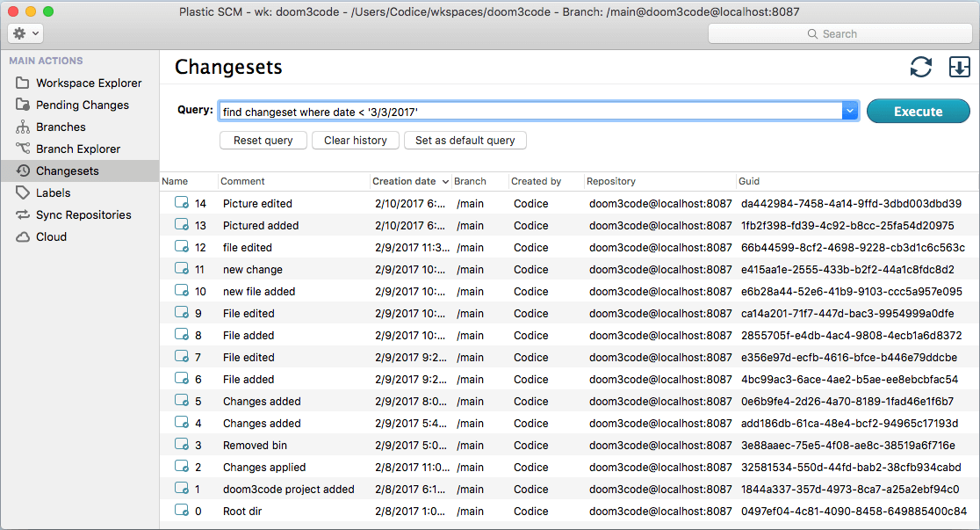
Task: Click the Changesets clock icon
Action: point(23,171)
